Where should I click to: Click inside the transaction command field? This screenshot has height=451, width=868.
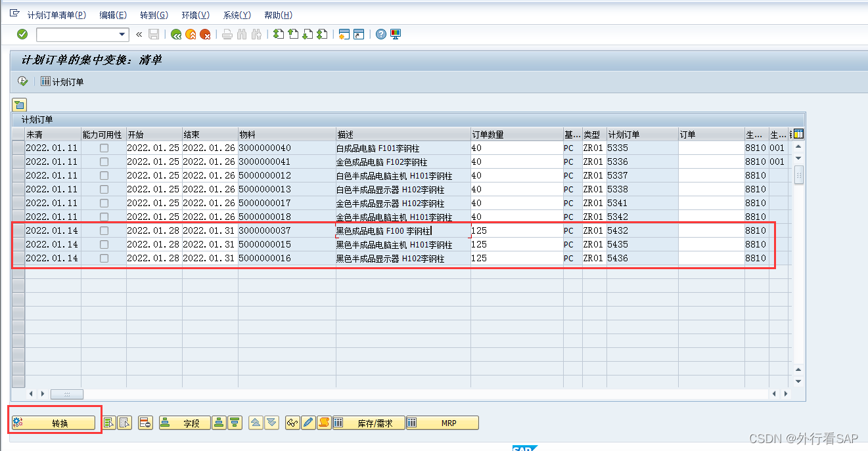point(77,34)
